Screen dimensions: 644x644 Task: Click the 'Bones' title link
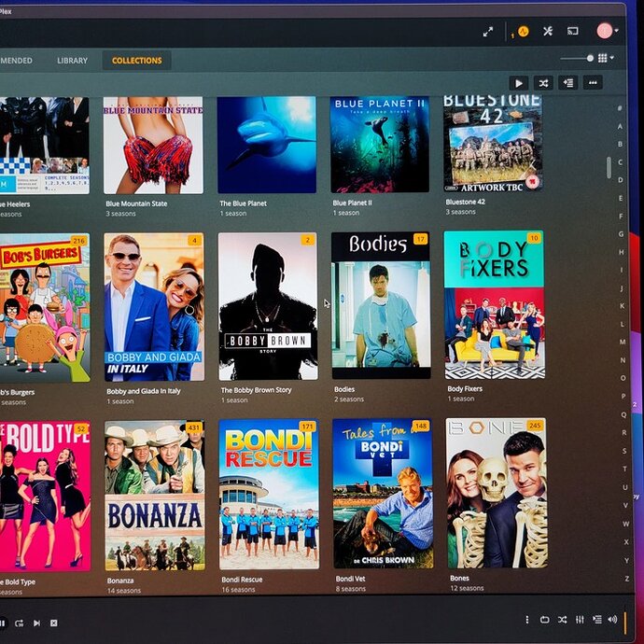(x=459, y=579)
